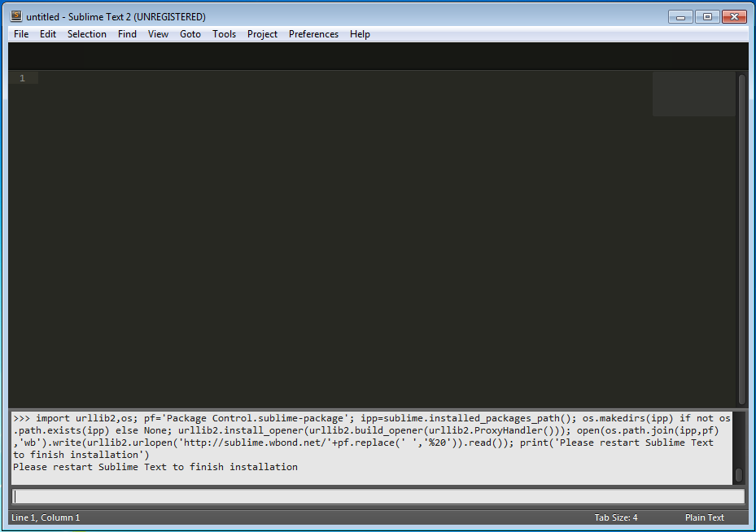This screenshot has width=756, height=532.
Task: Open the Tab Size: 4 selector
Action: point(616,517)
